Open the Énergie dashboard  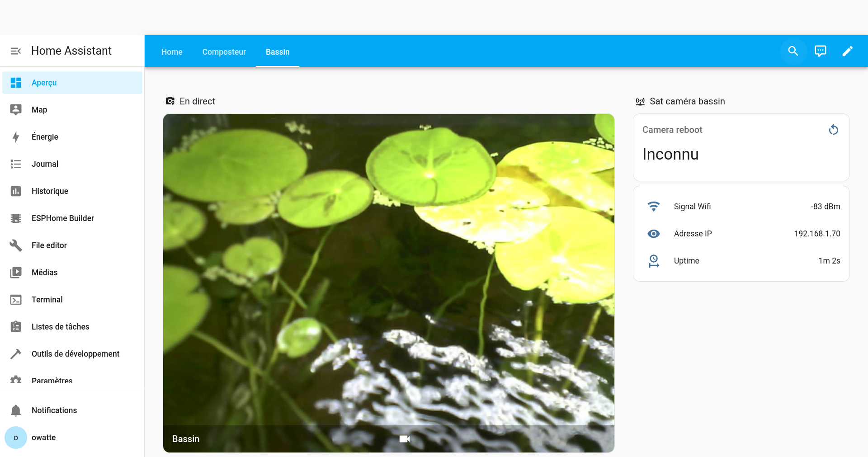[x=45, y=137]
